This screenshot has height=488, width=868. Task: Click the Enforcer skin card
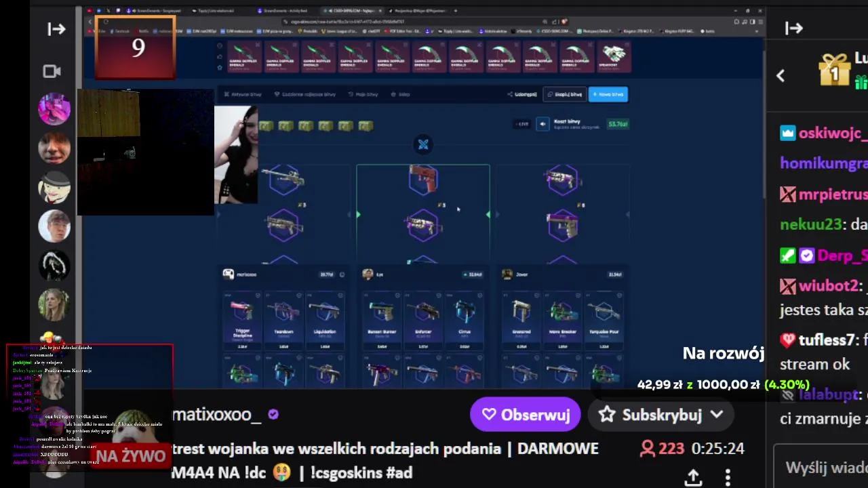click(x=423, y=320)
